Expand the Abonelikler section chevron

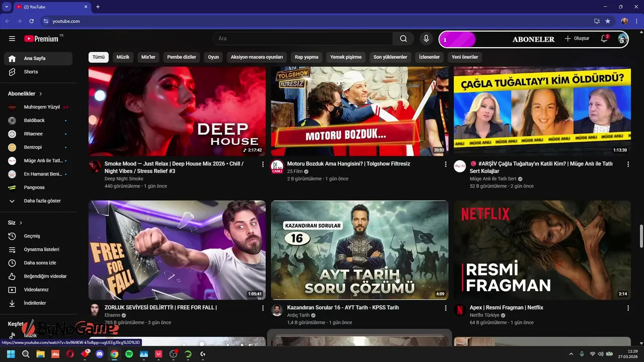pos(41,94)
